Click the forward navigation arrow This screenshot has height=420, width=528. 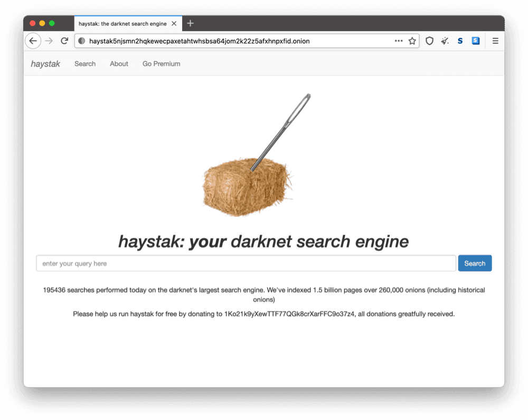point(49,41)
